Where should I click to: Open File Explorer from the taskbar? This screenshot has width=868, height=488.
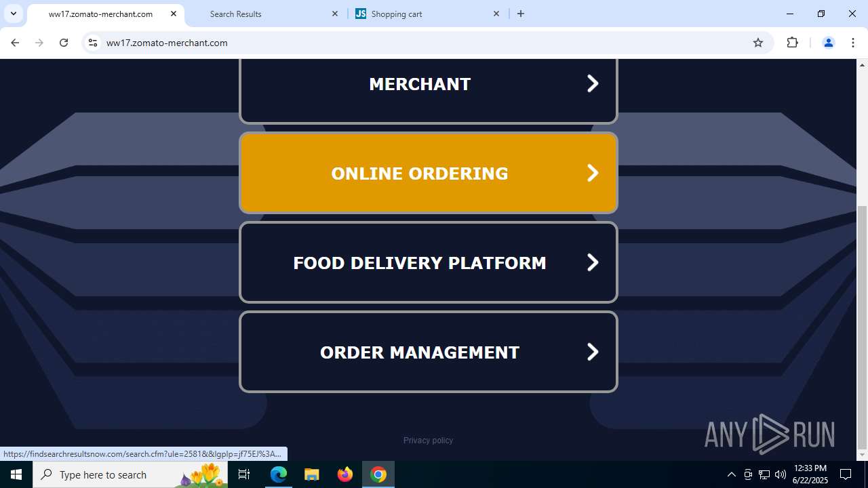click(x=311, y=474)
